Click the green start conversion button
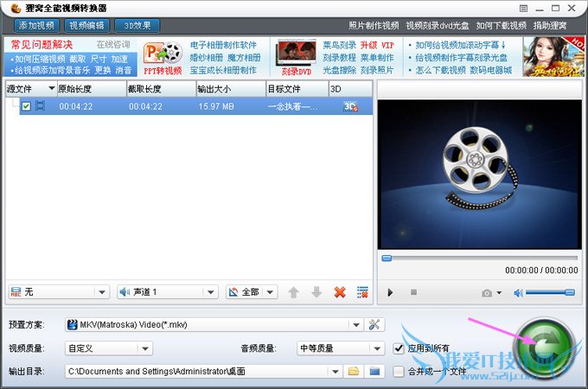This screenshot has width=588, height=389. click(541, 344)
